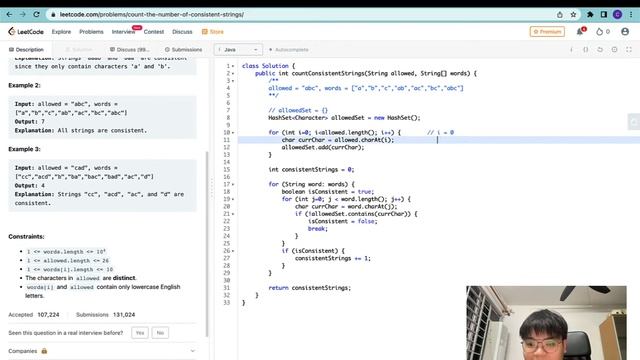640x360 pixels.
Task: Open the Solution tab
Action: (79, 49)
